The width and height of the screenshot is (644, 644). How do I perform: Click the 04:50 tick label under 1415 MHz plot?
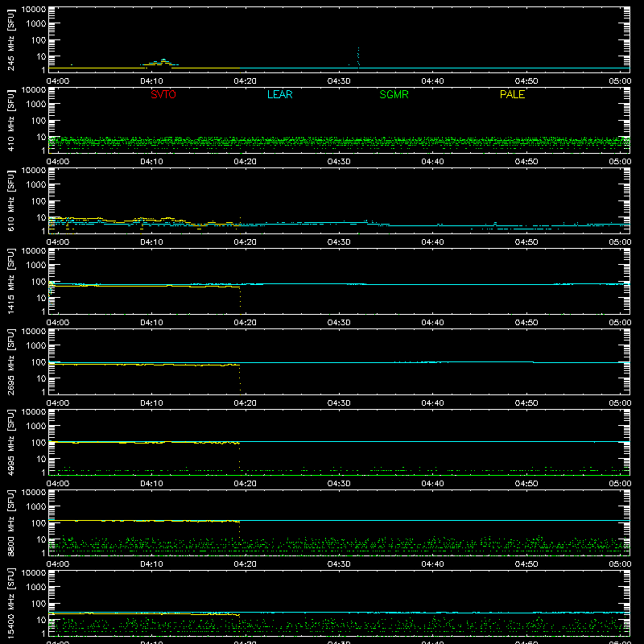tap(526, 323)
